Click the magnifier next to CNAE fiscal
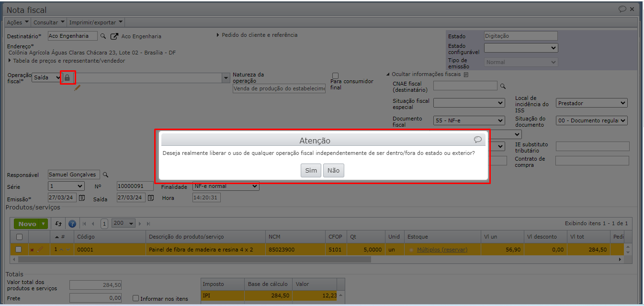The height and width of the screenshot is (306, 644). pyautogui.click(x=503, y=86)
